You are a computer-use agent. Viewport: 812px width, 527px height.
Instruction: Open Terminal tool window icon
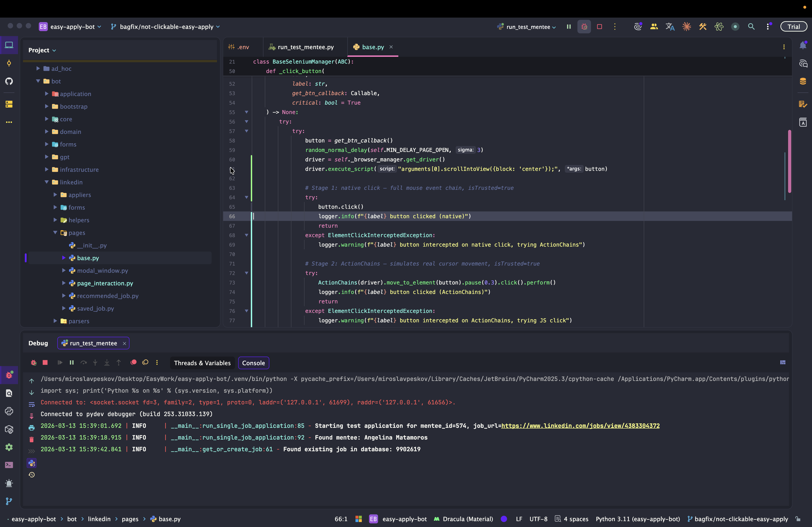[9, 465]
